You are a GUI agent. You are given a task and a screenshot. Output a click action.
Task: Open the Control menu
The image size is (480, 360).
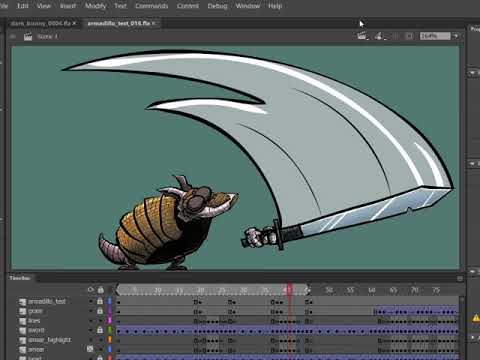click(188, 6)
